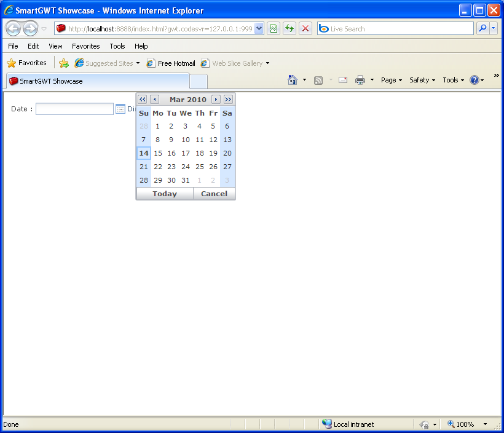This screenshot has height=433, width=504.
Task: Go to next month in calendar
Action: click(x=216, y=100)
